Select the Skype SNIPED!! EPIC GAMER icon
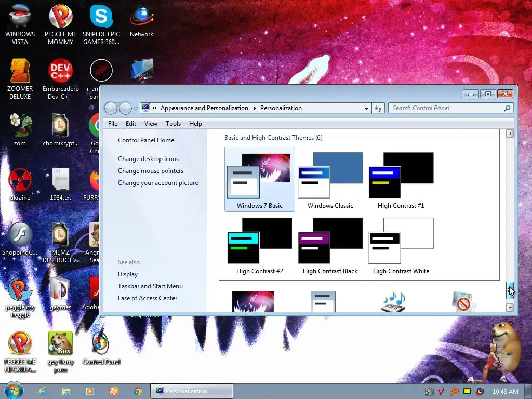The height and width of the screenshot is (399, 532). pos(101,24)
